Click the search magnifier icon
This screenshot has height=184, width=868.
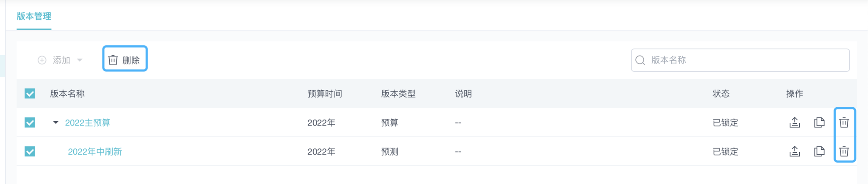coord(640,60)
